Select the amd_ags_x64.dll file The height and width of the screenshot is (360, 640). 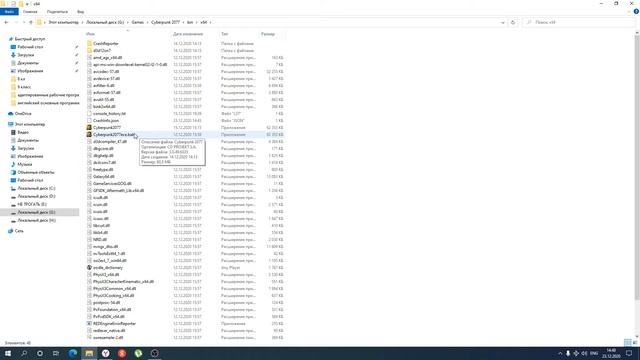coord(107,58)
